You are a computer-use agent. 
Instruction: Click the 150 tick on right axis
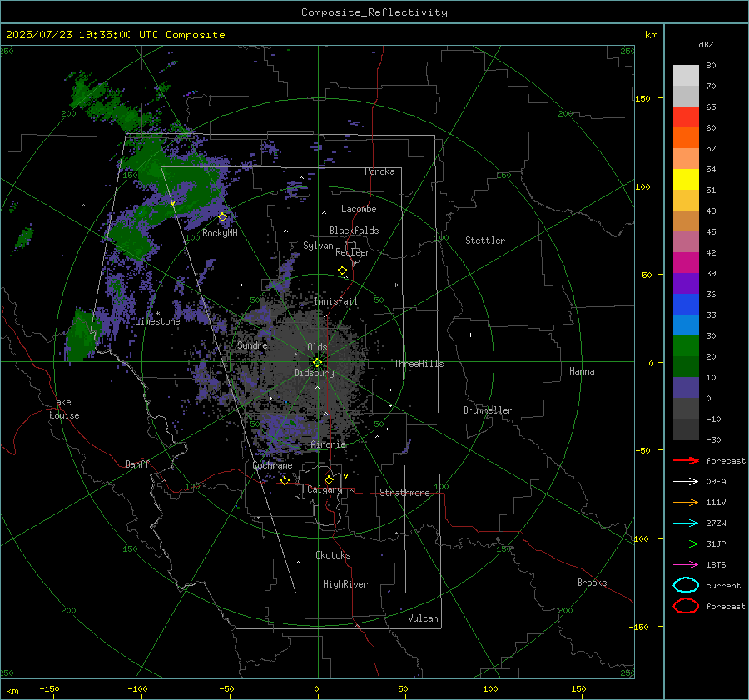coord(643,98)
